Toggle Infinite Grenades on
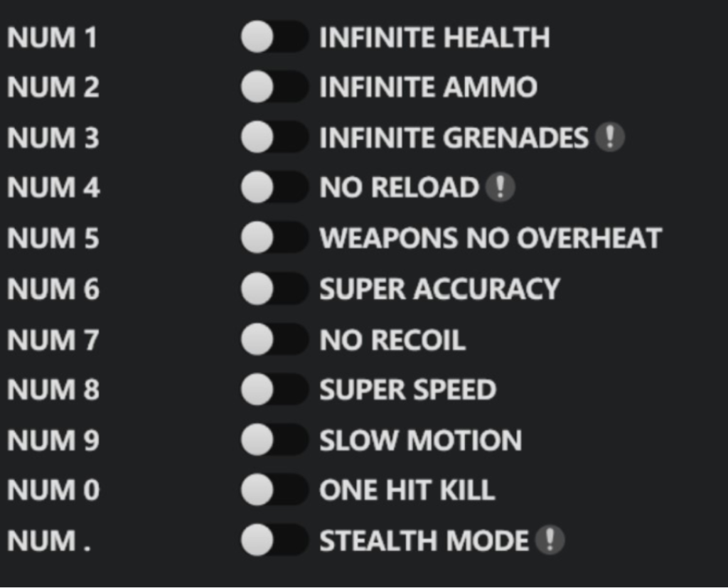Image resolution: width=728 pixels, height=588 pixels. 274,137
